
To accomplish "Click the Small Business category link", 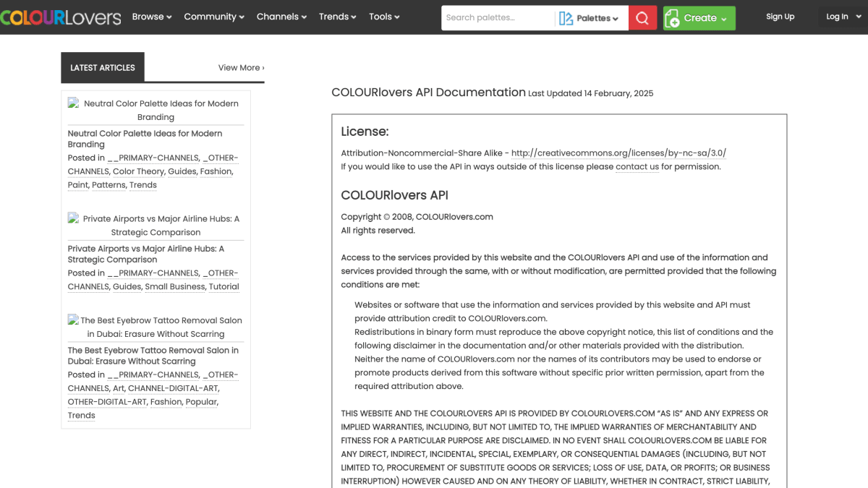I will tap(174, 286).
